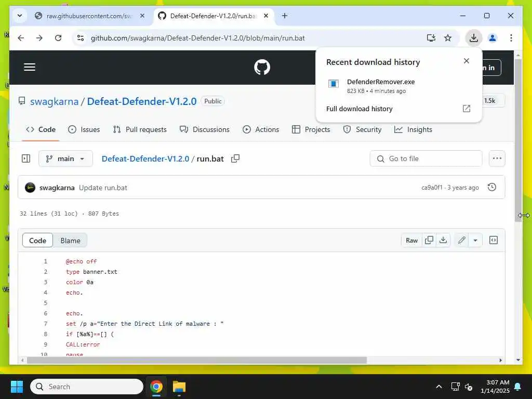This screenshot has width=532, height=399.
Task: Open tab search dropdown chevron
Action: pyautogui.click(x=20, y=16)
